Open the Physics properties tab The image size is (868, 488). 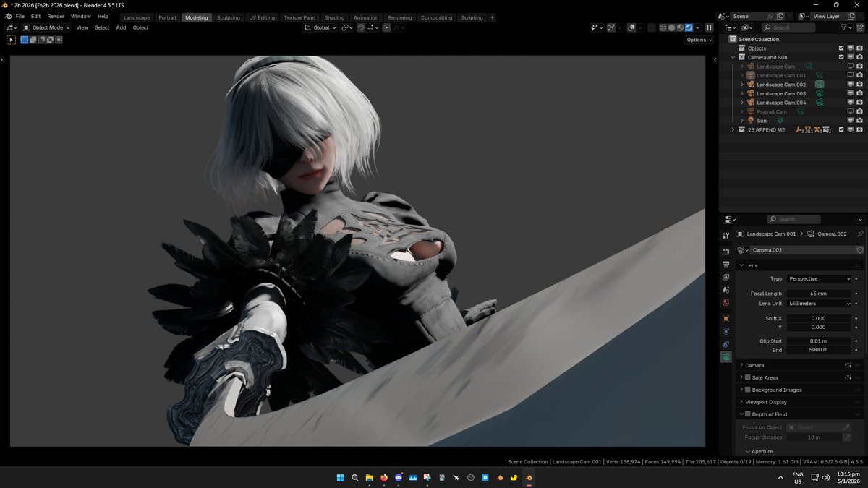tap(726, 332)
